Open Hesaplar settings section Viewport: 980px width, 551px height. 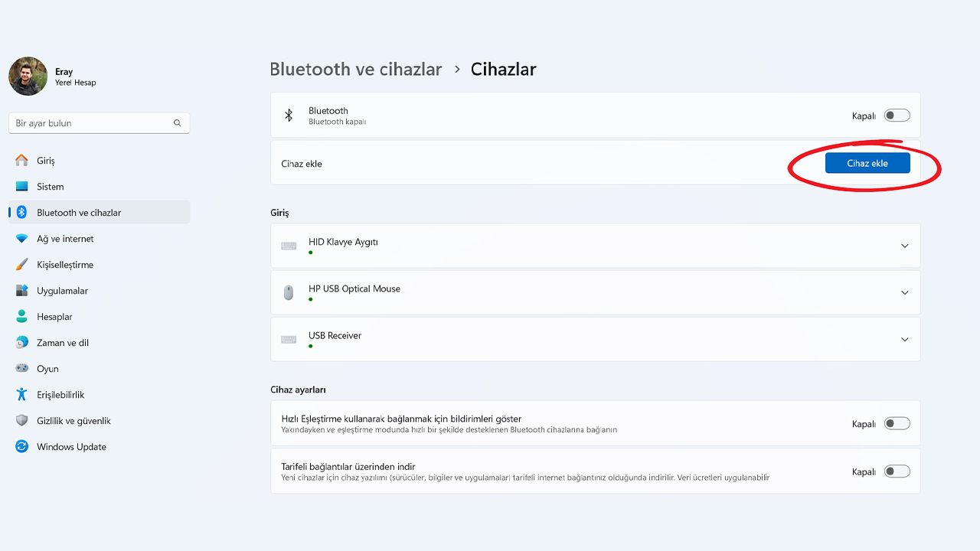54,317
